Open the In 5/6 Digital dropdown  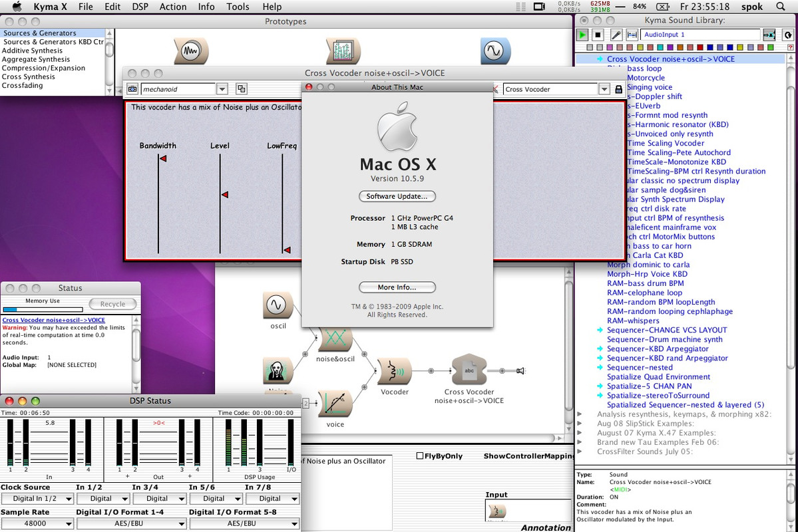click(216, 499)
